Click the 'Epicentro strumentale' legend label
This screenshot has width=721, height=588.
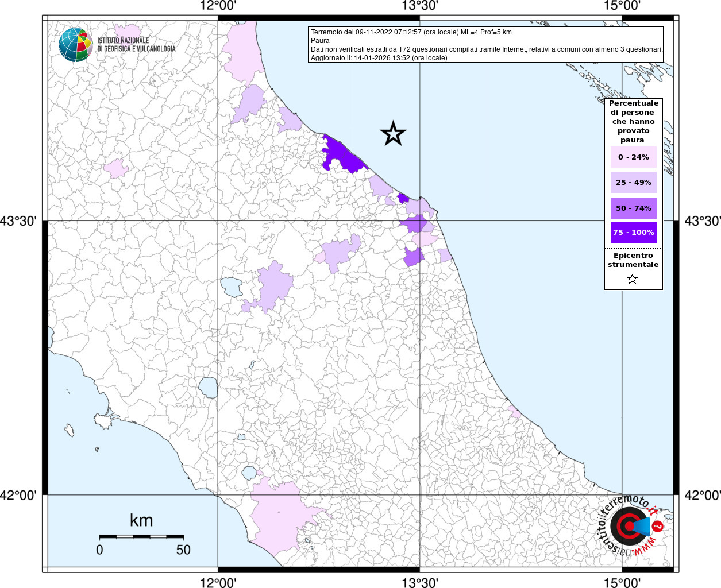633,260
